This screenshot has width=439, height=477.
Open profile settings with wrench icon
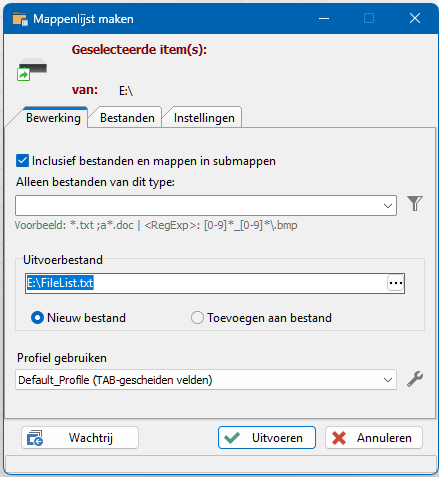(415, 379)
